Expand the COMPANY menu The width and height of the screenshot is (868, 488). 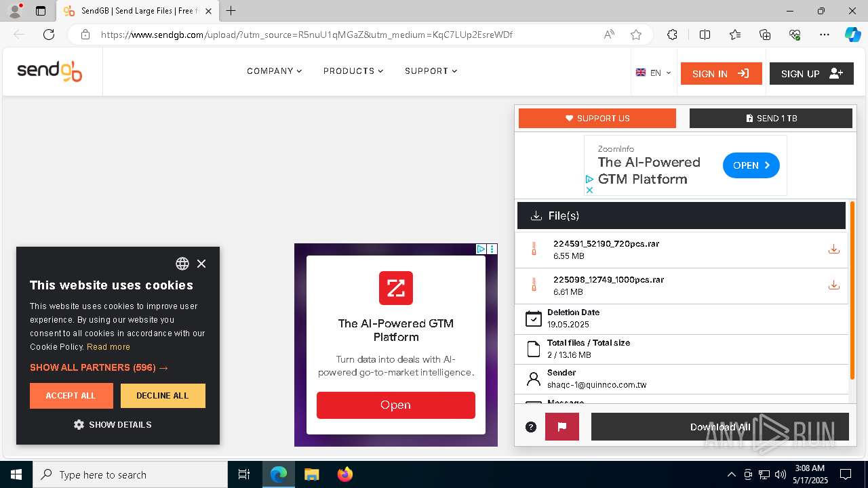pyautogui.click(x=275, y=71)
